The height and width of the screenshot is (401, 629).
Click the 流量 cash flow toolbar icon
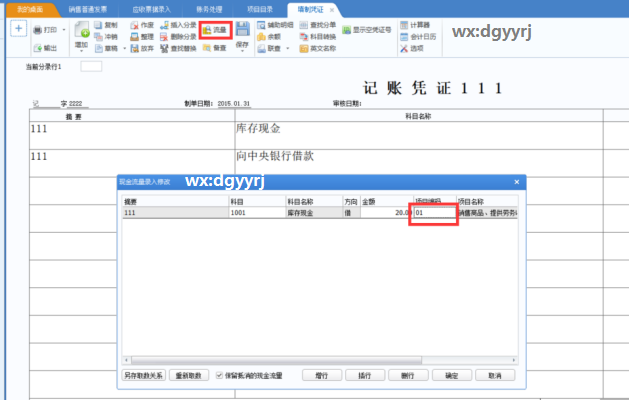point(215,31)
